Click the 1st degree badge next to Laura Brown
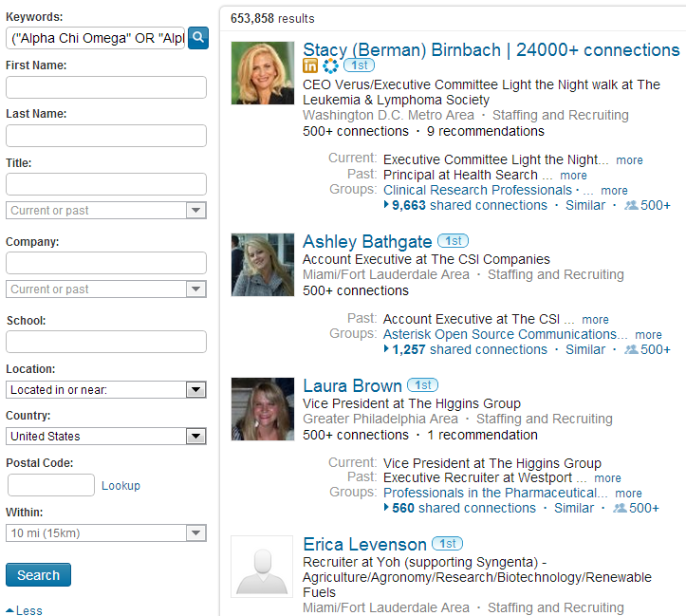Screen dimensions: 686x616 point(422,385)
